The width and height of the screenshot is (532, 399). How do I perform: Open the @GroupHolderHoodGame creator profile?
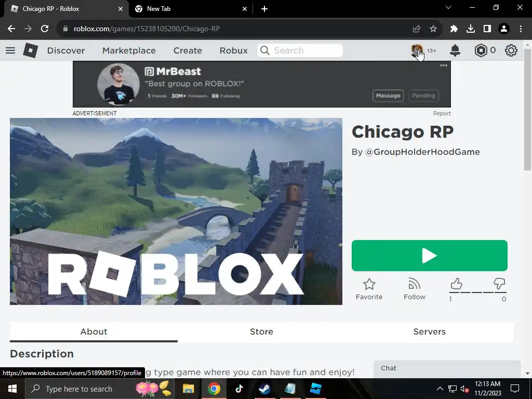coord(422,152)
